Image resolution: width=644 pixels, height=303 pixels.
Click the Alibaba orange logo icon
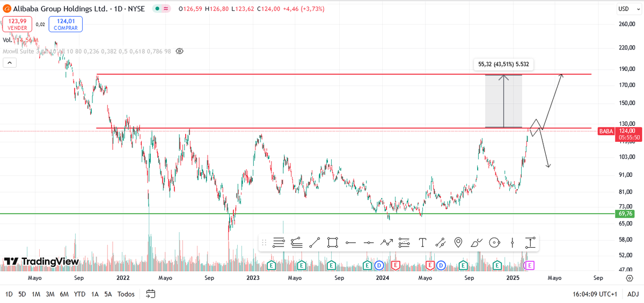[x=8, y=9]
